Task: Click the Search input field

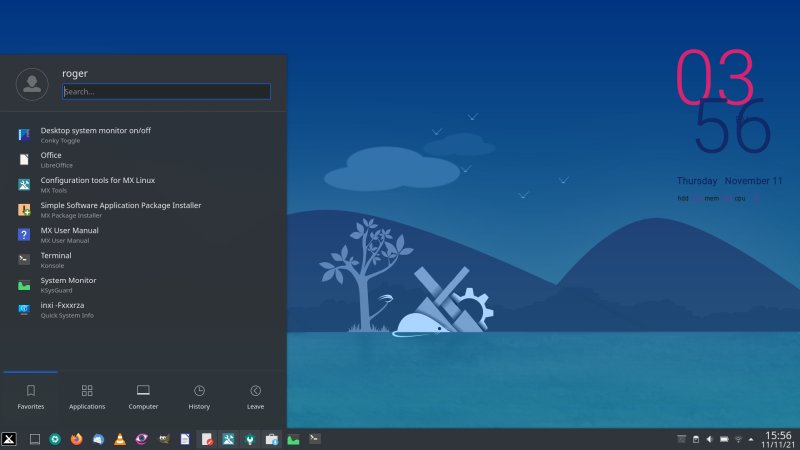Action: (166, 91)
